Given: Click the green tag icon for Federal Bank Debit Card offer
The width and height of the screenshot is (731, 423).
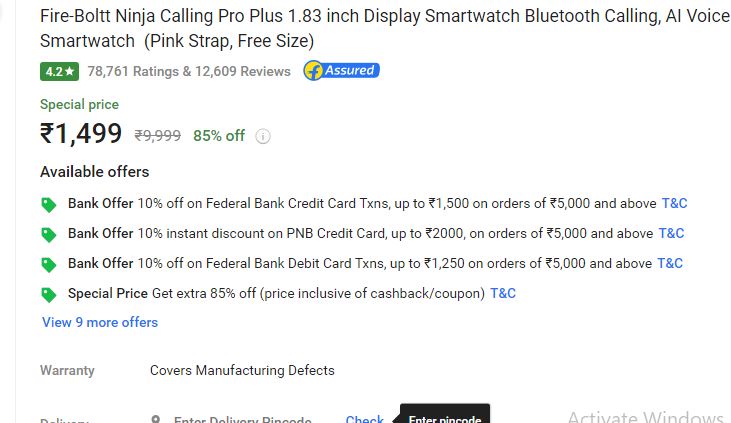Looking at the screenshot, I should tap(48, 264).
